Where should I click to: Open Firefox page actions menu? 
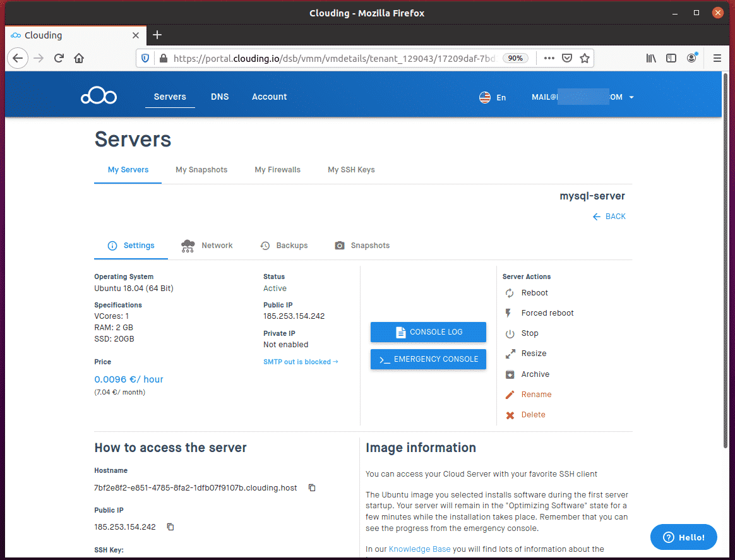[549, 58]
